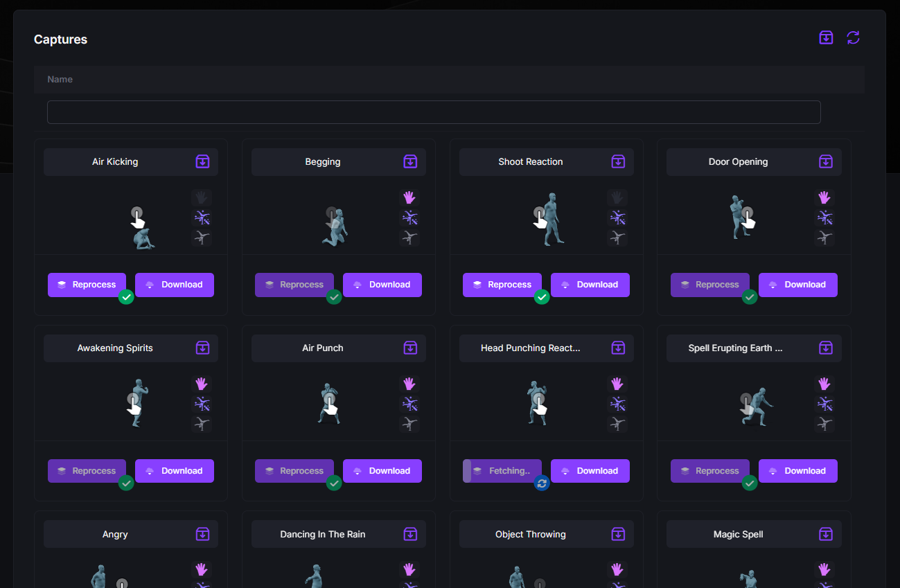
Task: Click the sparkle wand icon on Air Kicking
Action: coord(202,217)
